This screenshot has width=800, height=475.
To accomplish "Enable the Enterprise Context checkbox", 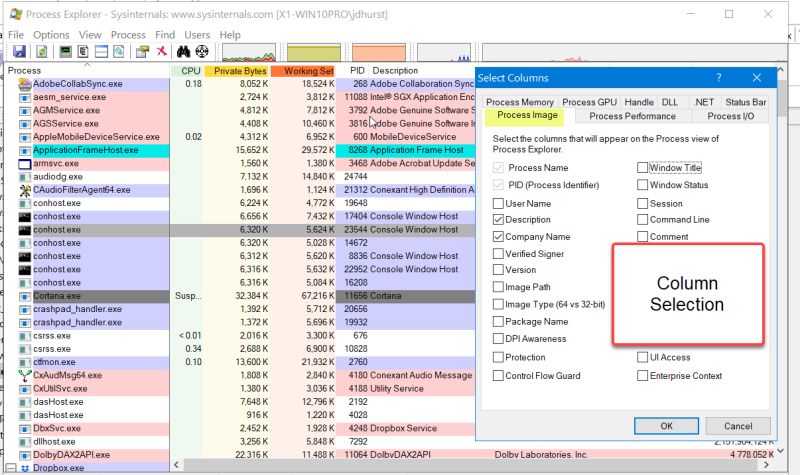I will click(x=643, y=376).
